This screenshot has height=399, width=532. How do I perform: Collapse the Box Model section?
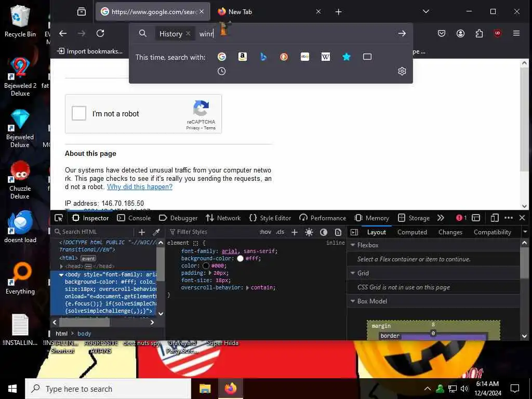pos(353,301)
